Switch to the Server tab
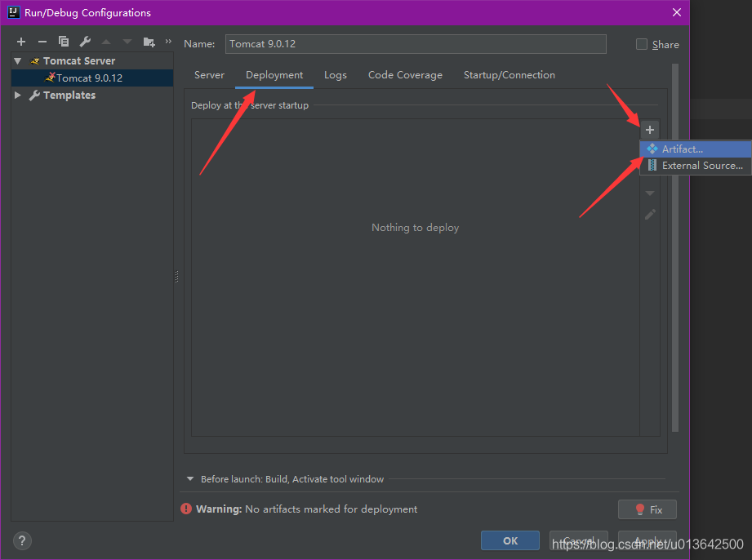The height and width of the screenshot is (560, 752). (x=209, y=75)
